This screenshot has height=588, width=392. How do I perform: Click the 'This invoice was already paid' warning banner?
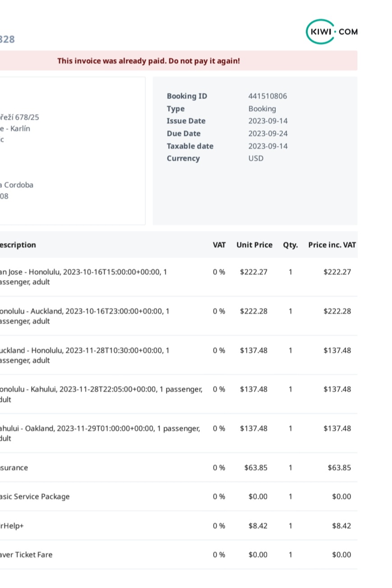tap(148, 61)
